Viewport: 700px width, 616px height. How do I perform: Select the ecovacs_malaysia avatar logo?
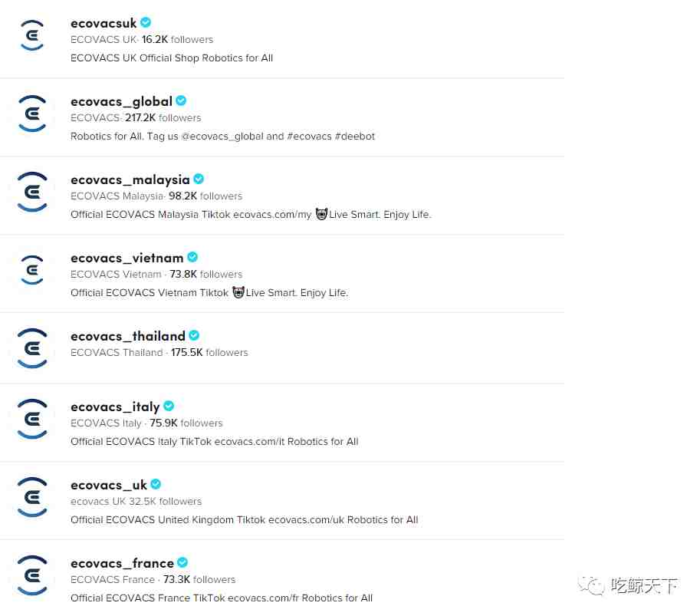tap(32, 192)
